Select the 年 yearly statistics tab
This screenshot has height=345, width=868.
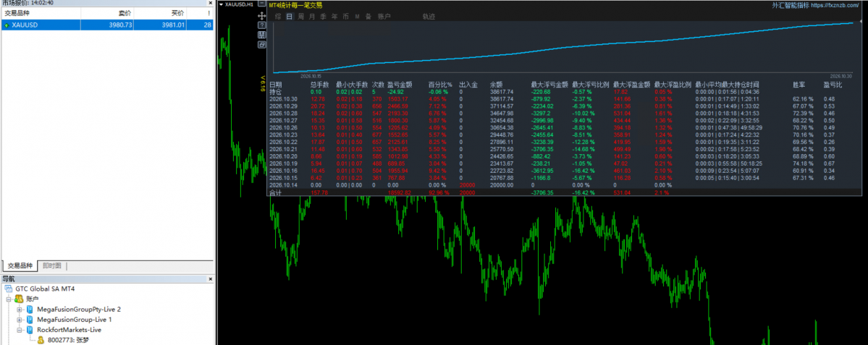(334, 17)
